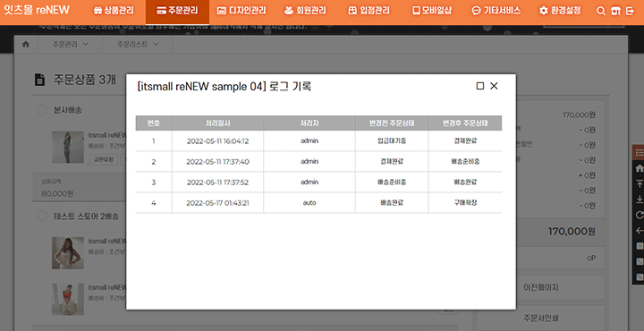Jump to page bottom with sidebar down-arrow icon
Image resolution: width=644 pixels, height=331 pixels.
point(639,199)
